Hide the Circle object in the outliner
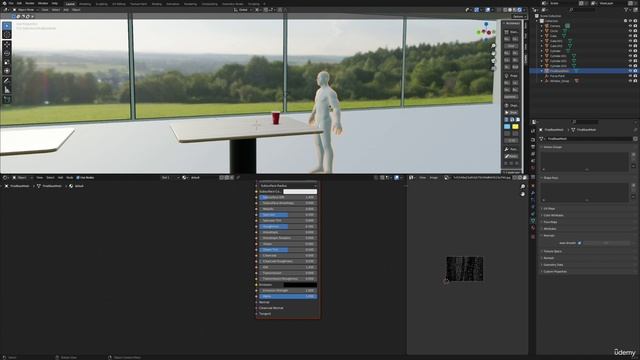The width and height of the screenshot is (640, 360). click(x=630, y=31)
